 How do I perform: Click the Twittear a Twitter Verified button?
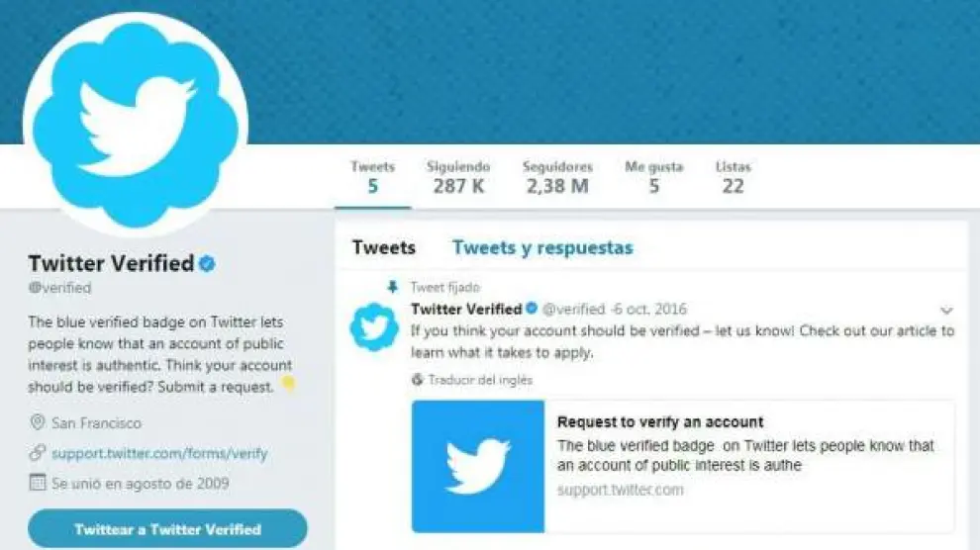pos(167,529)
